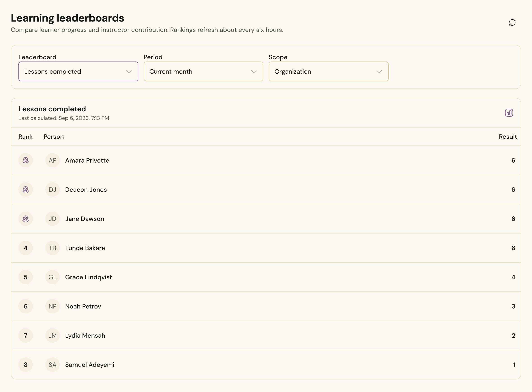The width and height of the screenshot is (532, 392).
Task: Click the Rank column header
Action: (x=25, y=137)
